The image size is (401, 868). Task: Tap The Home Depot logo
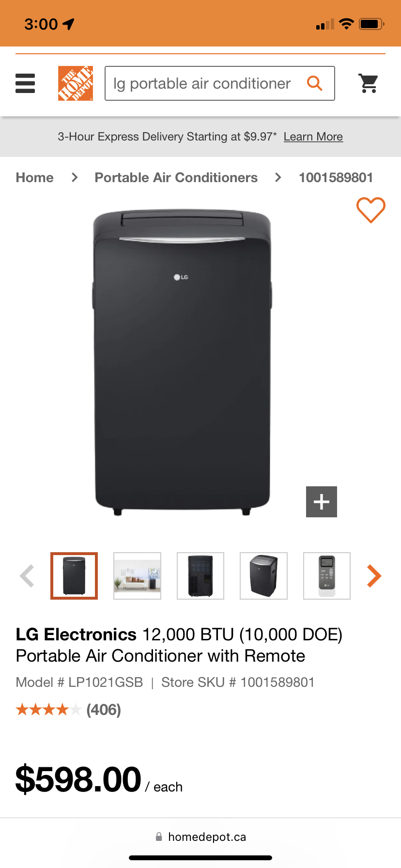tap(76, 83)
